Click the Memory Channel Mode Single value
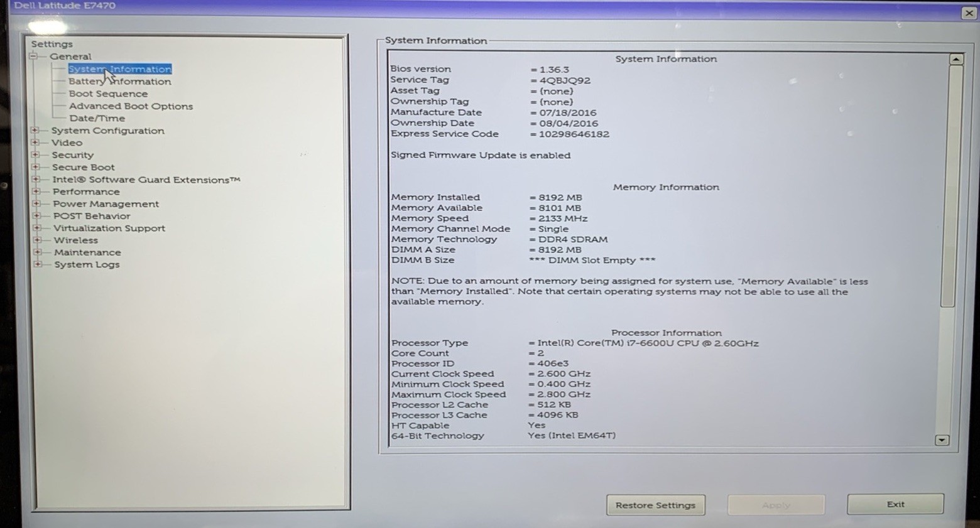 pyautogui.click(x=553, y=229)
